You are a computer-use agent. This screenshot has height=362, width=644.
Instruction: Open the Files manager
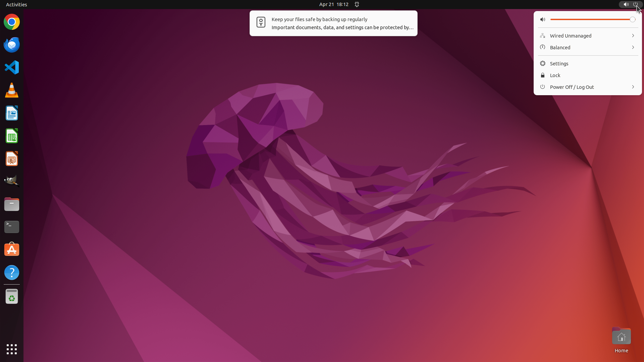(12, 204)
